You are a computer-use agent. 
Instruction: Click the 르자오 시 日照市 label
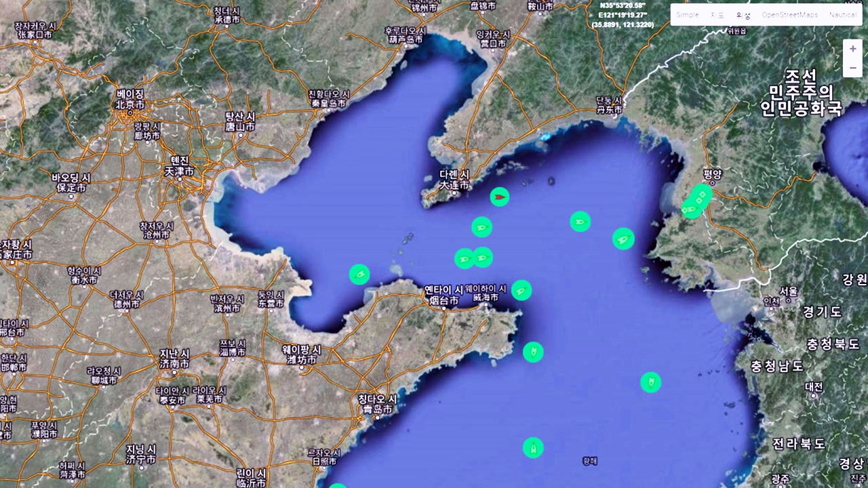pyautogui.click(x=323, y=457)
